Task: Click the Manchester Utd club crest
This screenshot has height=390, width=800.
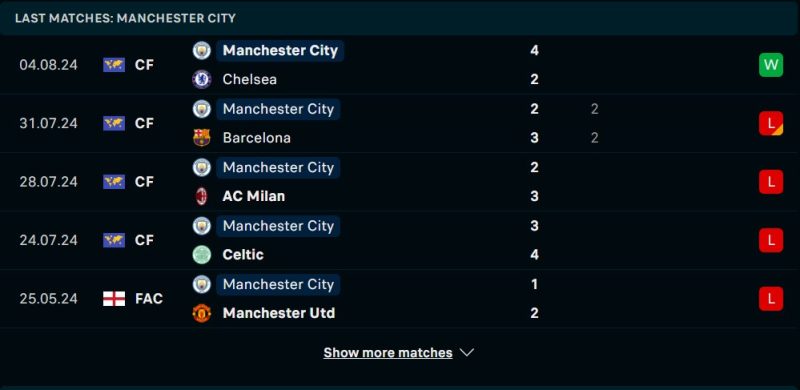Action: [202, 313]
